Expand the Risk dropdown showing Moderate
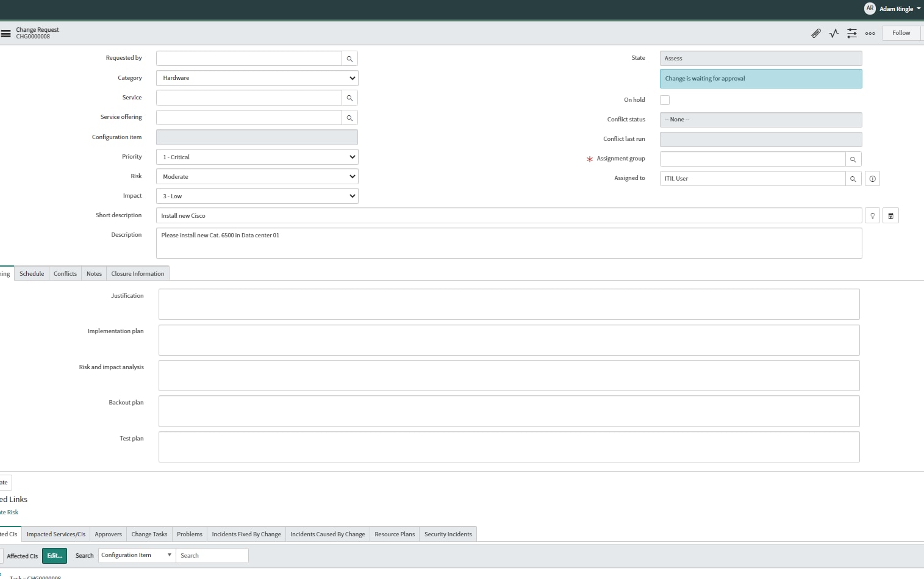This screenshot has height=579, width=924. (x=257, y=176)
